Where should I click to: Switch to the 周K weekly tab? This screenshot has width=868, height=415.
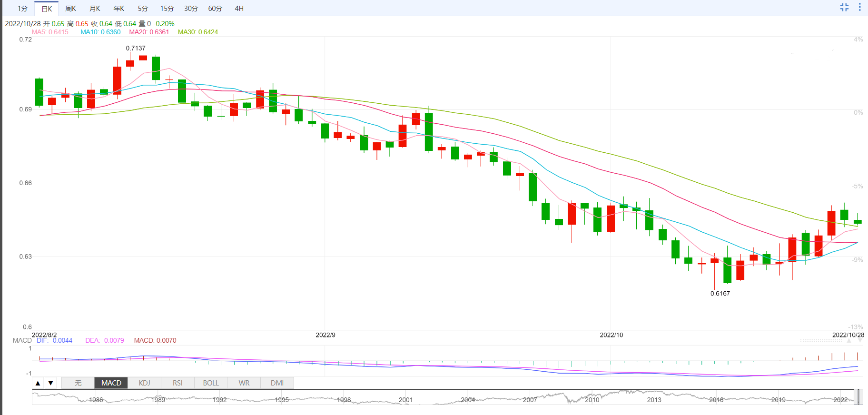pyautogui.click(x=71, y=9)
